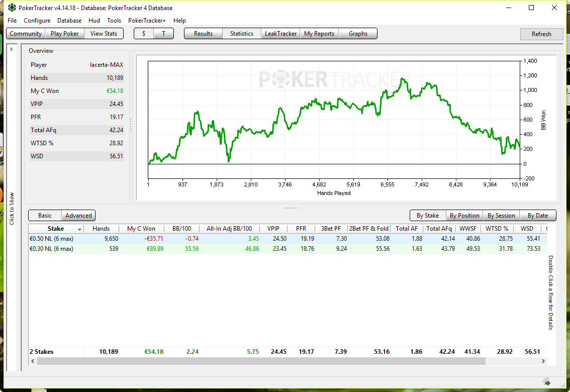
Task: Select the $ cash games toggle
Action: point(144,34)
